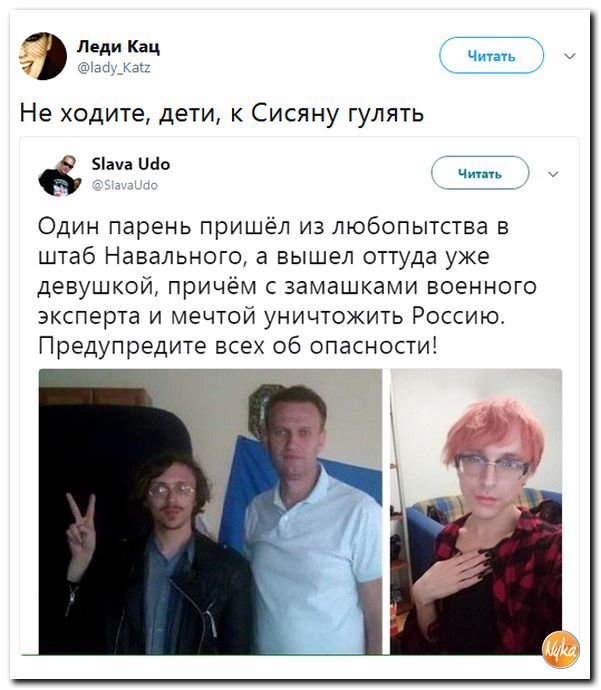
Task: Click the peace-sign hand in left photo
Action: click(81, 530)
